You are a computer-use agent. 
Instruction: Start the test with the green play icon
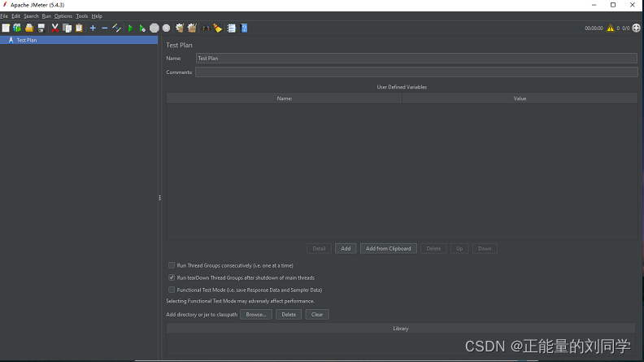130,28
